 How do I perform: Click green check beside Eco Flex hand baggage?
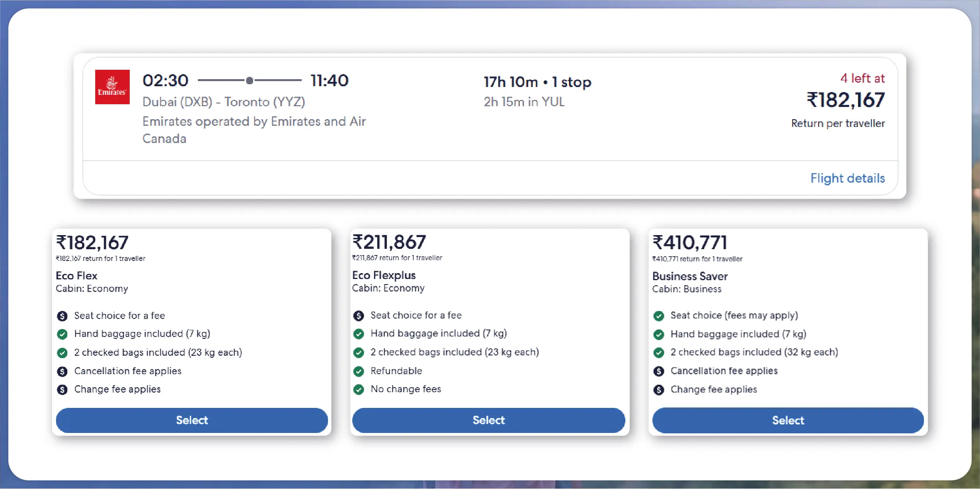[62, 334]
